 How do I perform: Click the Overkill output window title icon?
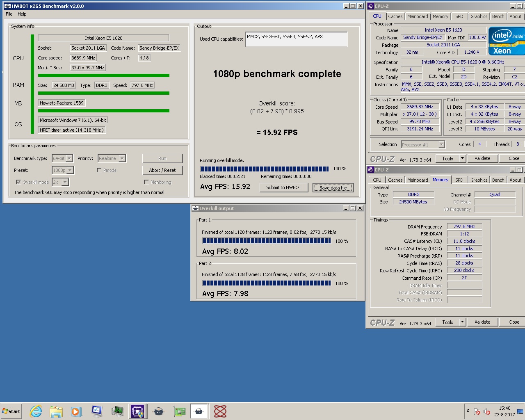pos(195,208)
